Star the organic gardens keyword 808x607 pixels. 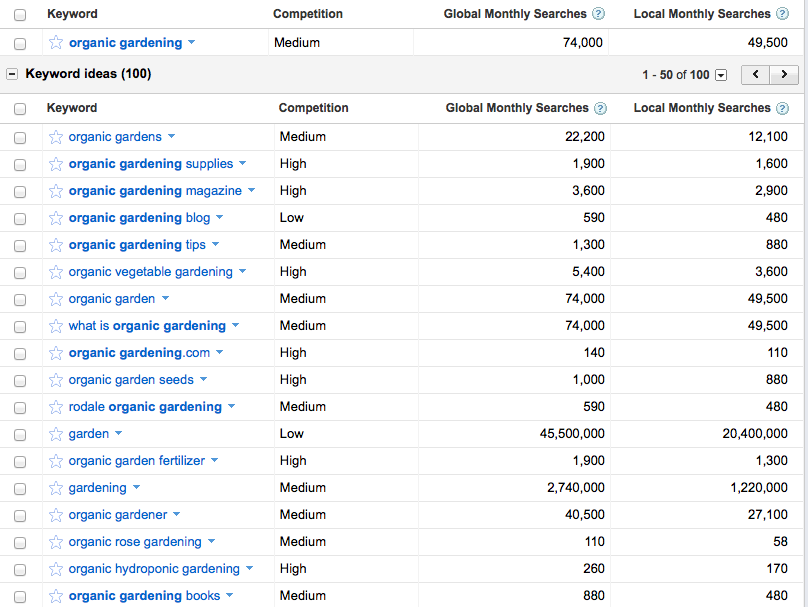[x=56, y=137]
